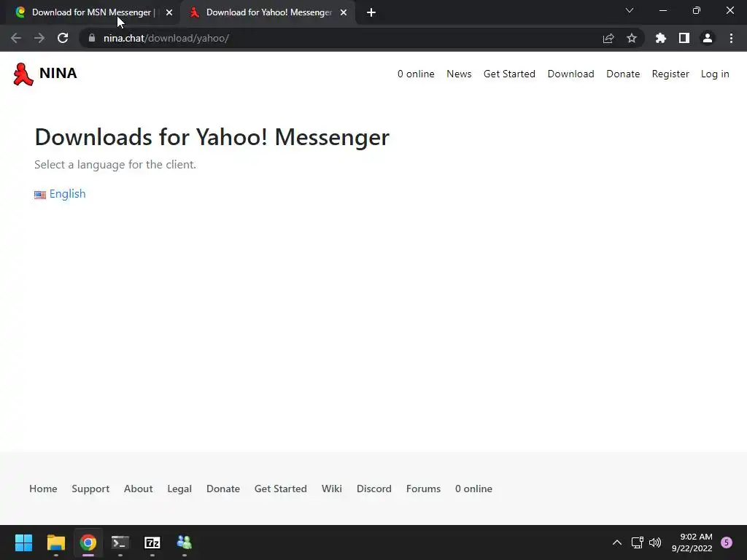
Task: Close the Download for Yahoo! Messenger tab
Action: (x=344, y=13)
